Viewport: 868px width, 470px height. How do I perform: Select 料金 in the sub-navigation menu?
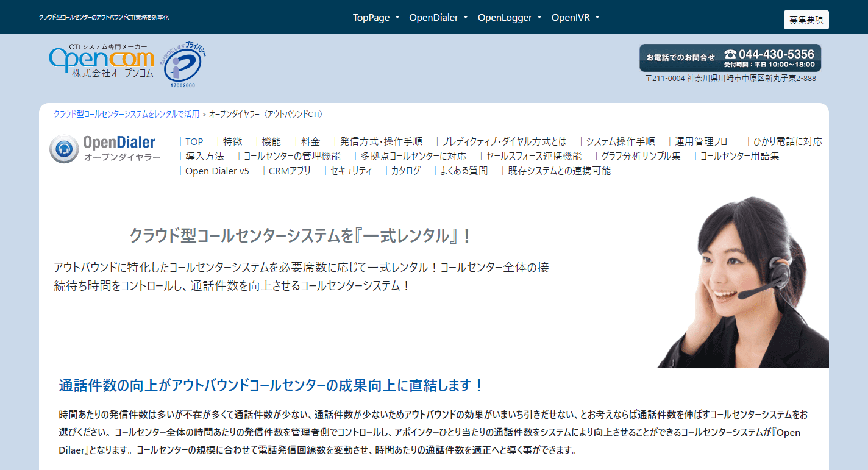[310, 141]
